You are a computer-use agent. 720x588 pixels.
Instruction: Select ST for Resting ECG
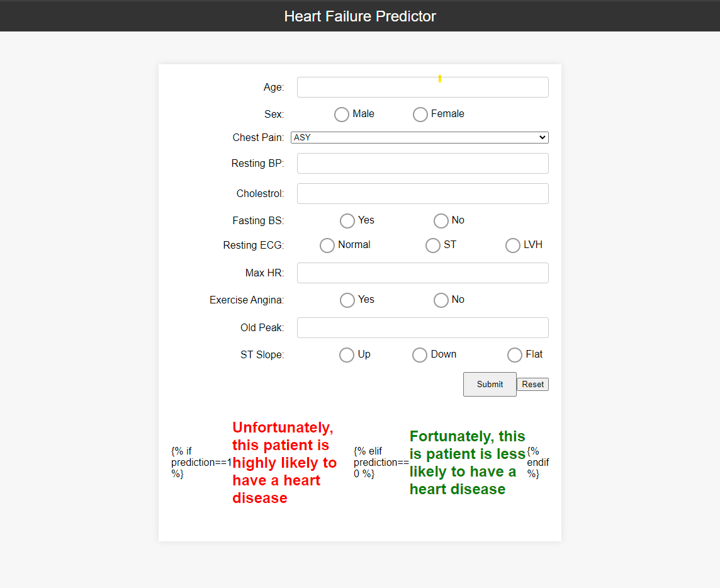[x=433, y=246]
